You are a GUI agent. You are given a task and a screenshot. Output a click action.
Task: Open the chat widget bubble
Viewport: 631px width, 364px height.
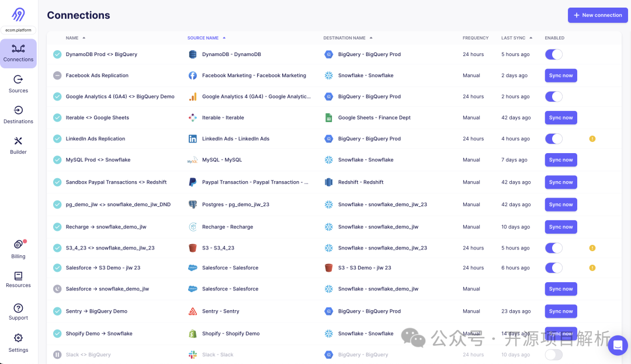point(618,345)
